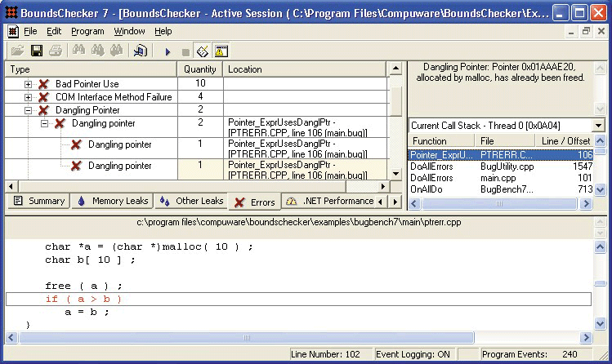Click the monitor icon after the binoculars

click(x=140, y=51)
